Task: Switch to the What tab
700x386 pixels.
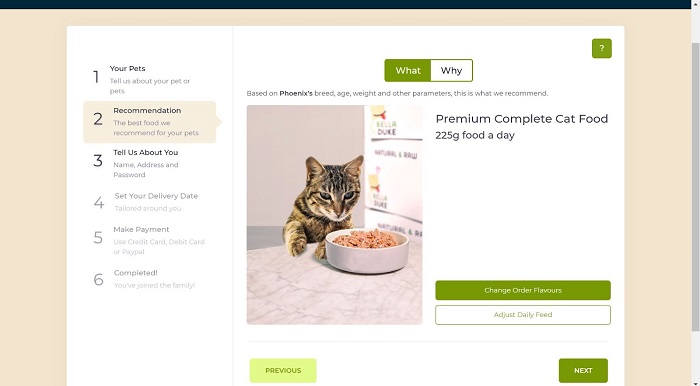Action: 408,71
